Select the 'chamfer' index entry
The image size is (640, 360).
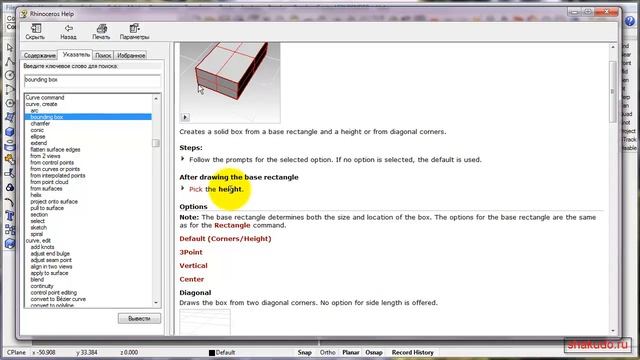tap(40, 124)
